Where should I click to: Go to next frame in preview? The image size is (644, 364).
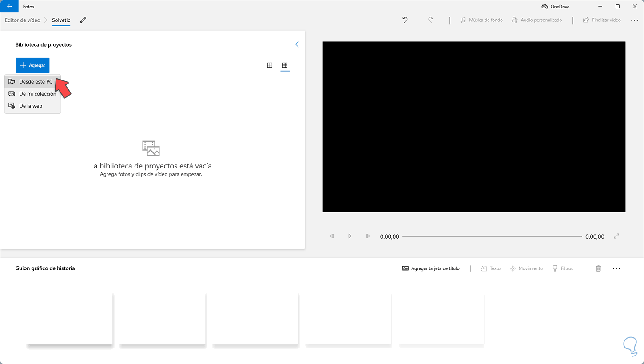tap(368, 236)
